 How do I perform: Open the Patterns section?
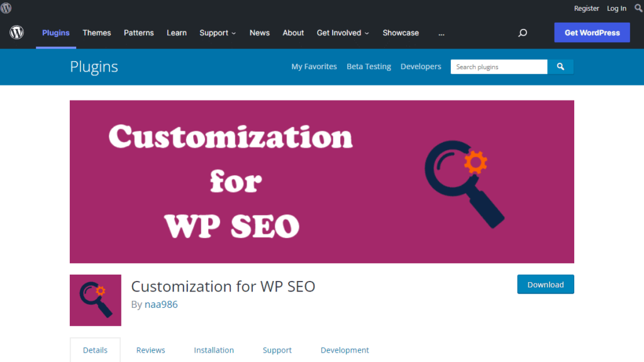click(139, 33)
